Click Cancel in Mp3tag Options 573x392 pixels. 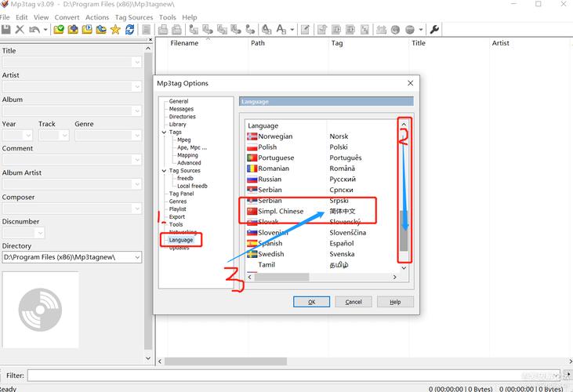pyautogui.click(x=354, y=302)
